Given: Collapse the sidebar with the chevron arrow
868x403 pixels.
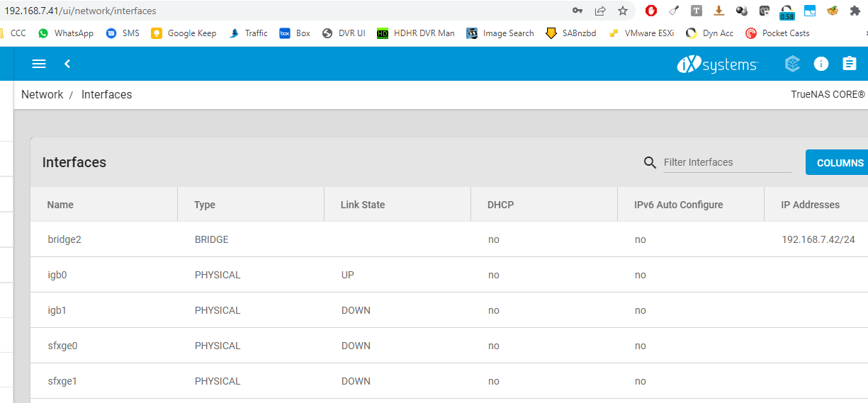Looking at the screenshot, I should [x=67, y=64].
